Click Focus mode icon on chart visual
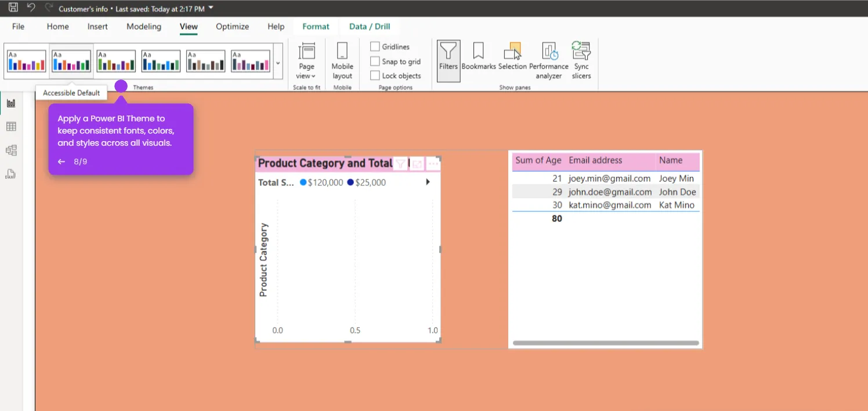The image size is (868, 411). click(417, 164)
